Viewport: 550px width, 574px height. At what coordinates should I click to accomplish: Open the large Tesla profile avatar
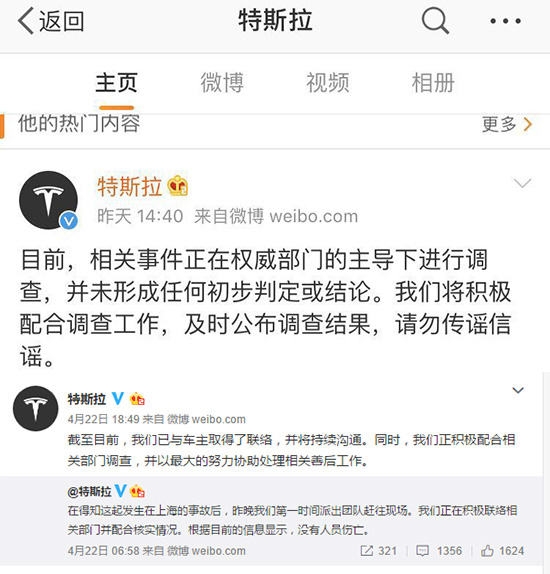[48, 200]
